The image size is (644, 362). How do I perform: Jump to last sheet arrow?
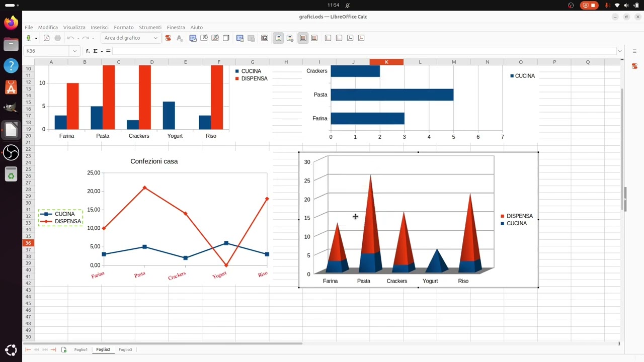coord(53,349)
